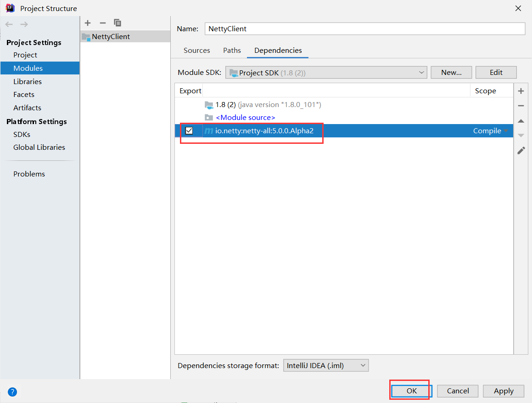Image resolution: width=532 pixels, height=403 pixels.
Task: Click the back navigation arrow
Action: (9, 24)
